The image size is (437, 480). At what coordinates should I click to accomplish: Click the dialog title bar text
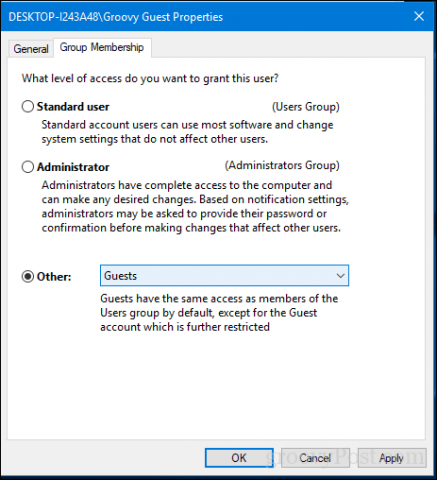(116, 17)
